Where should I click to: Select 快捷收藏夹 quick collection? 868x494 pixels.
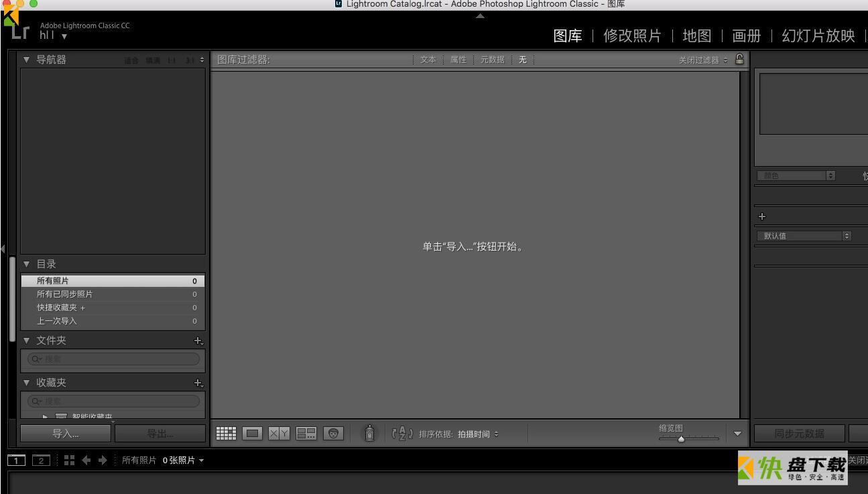point(113,308)
